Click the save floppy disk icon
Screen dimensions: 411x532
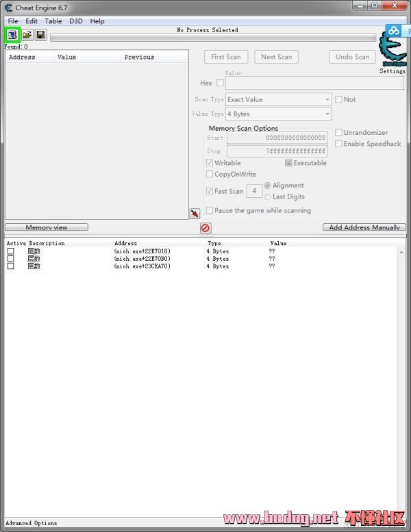click(x=40, y=35)
